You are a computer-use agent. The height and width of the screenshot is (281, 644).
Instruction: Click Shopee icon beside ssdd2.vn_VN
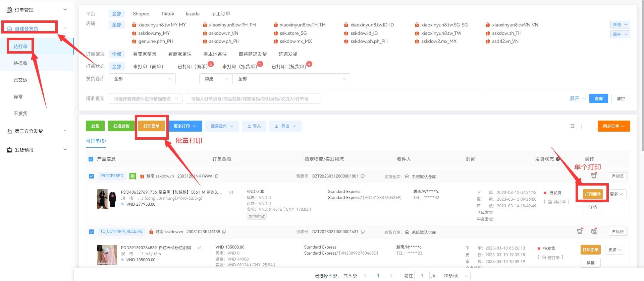tap(488, 41)
